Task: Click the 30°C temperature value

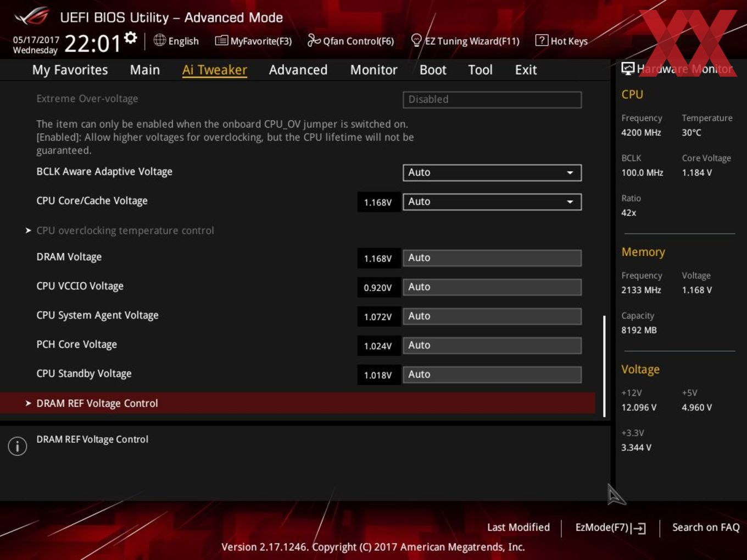Action: [692, 132]
